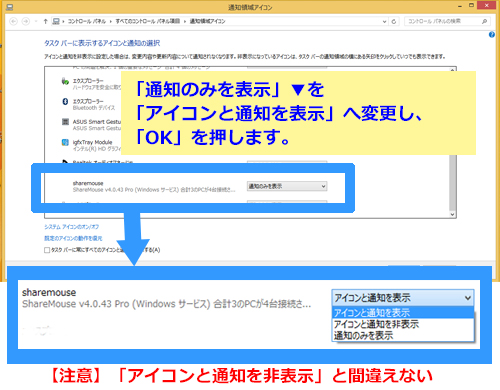Click the magnifier icon in search box
The height and width of the screenshot is (390, 500).
point(484,21)
